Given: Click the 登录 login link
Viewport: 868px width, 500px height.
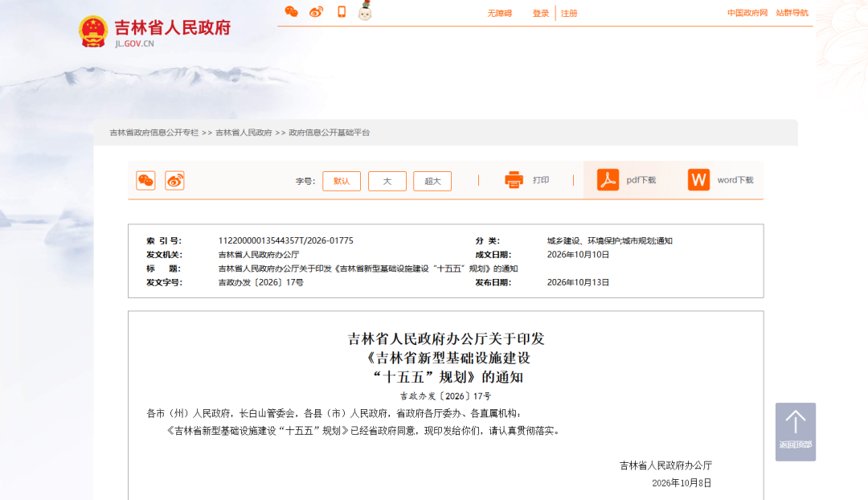Looking at the screenshot, I should coord(541,14).
